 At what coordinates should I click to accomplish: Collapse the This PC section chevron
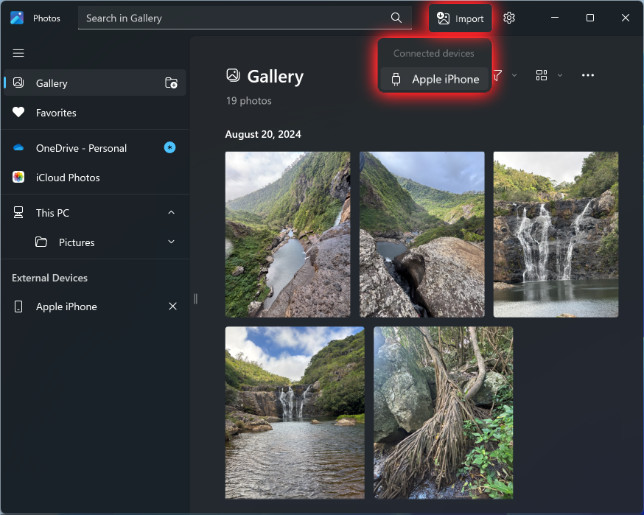tap(171, 212)
